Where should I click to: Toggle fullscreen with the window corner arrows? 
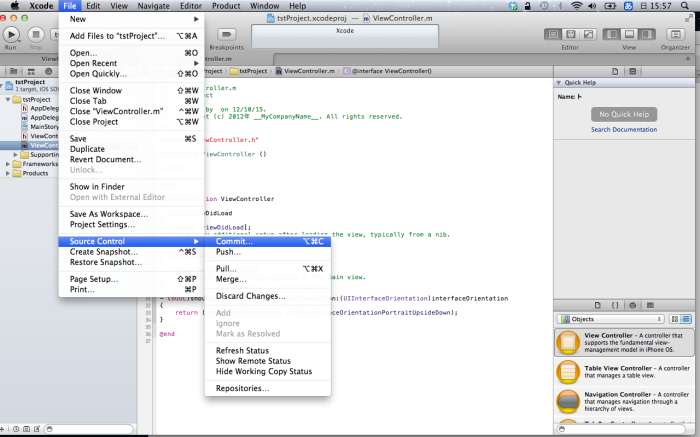click(688, 19)
